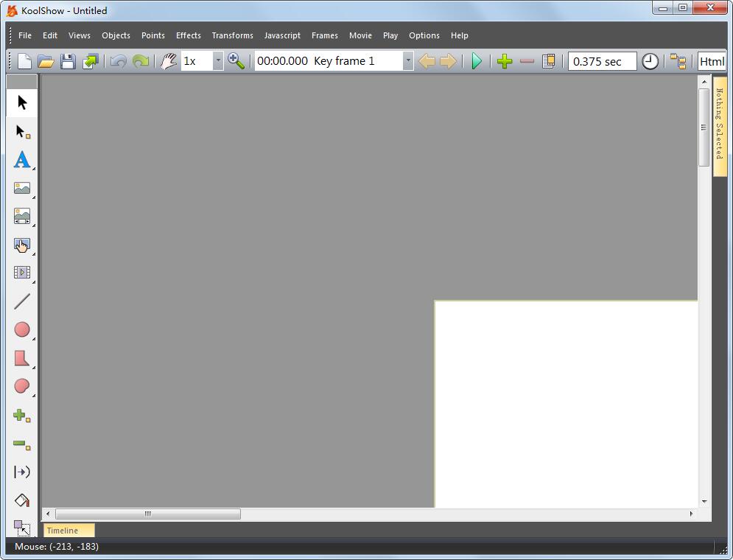The width and height of the screenshot is (733, 560).
Task: Select the movie clip tool
Action: click(x=22, y=273)
